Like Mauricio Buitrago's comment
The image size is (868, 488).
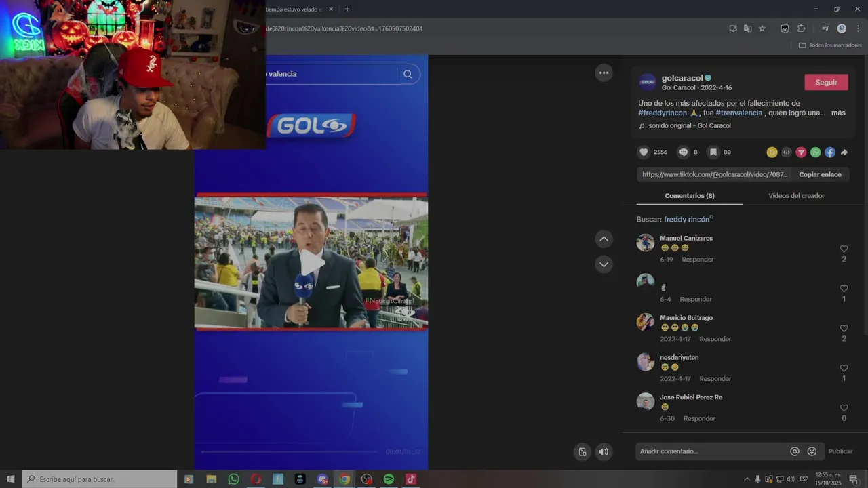(x=844, y=328)
